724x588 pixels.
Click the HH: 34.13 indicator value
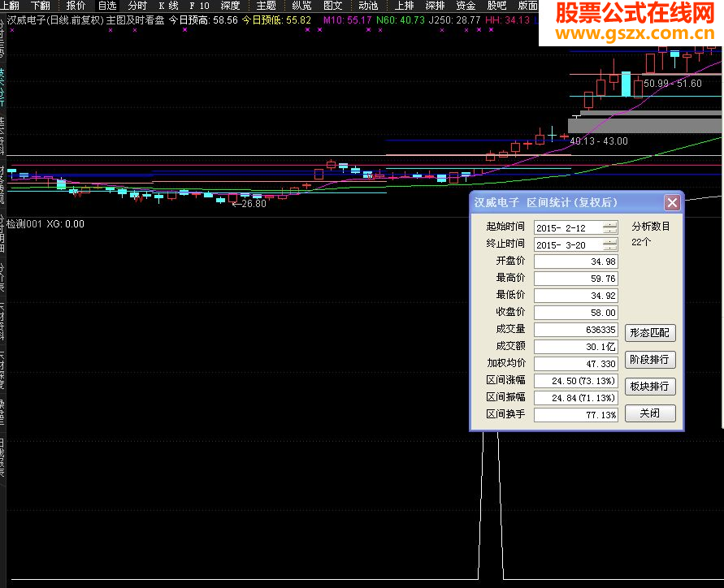tap(507, 20)
